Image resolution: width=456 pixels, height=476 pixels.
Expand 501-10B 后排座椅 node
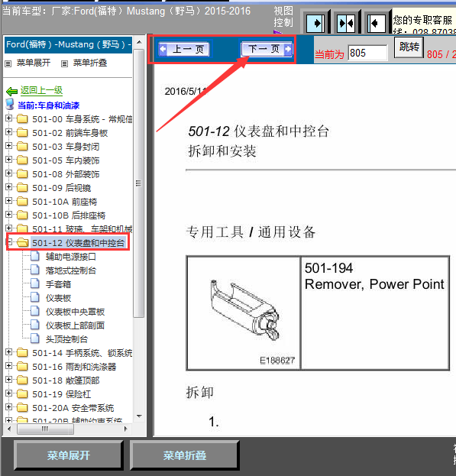pos(9,215)
